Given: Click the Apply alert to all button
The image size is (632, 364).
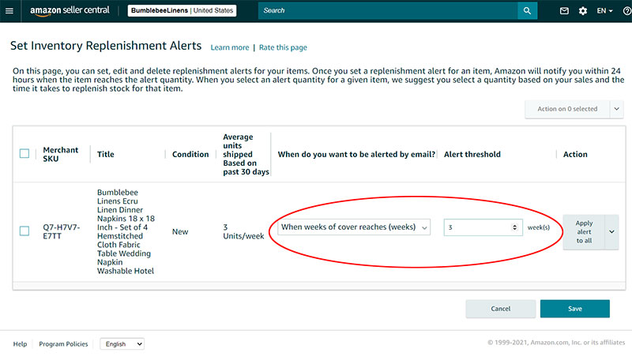Looking at the screenshot, I should pyautogui.click(x=584, y=232).
